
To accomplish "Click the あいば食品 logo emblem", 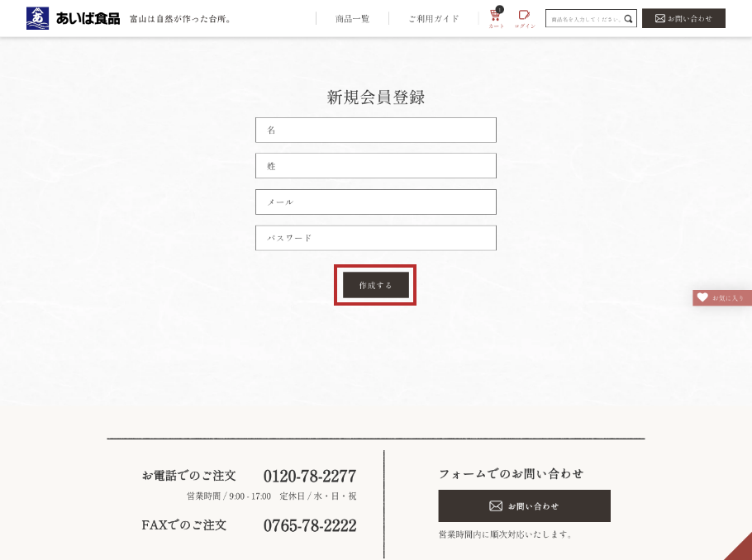I will click(x=37, y=18).
